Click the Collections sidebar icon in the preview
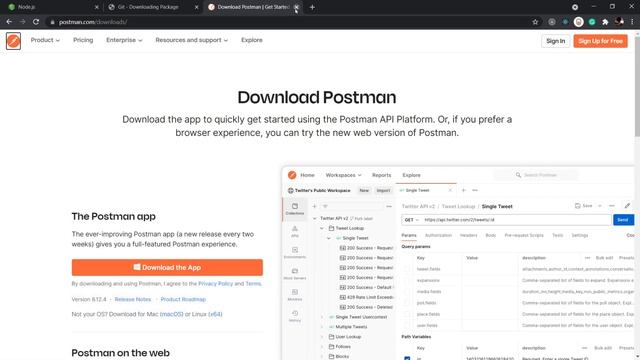The height and width of the screenshot is (360, 640). pos(295,209)
